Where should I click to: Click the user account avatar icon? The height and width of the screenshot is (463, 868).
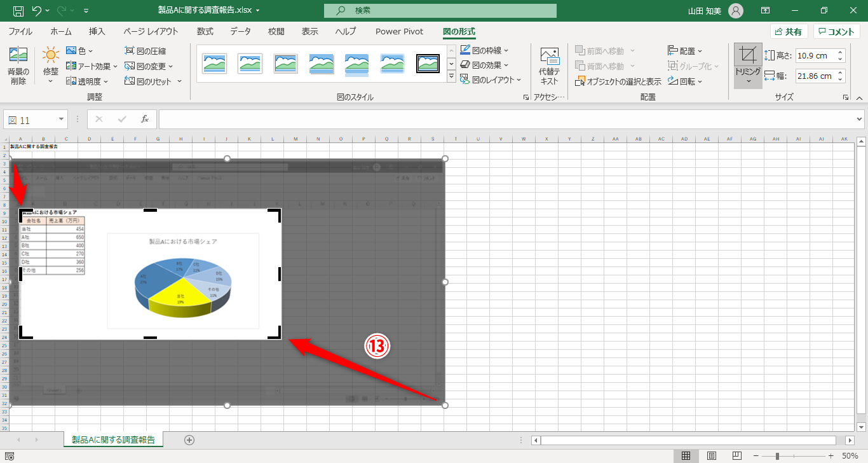[x=735, y=11]
